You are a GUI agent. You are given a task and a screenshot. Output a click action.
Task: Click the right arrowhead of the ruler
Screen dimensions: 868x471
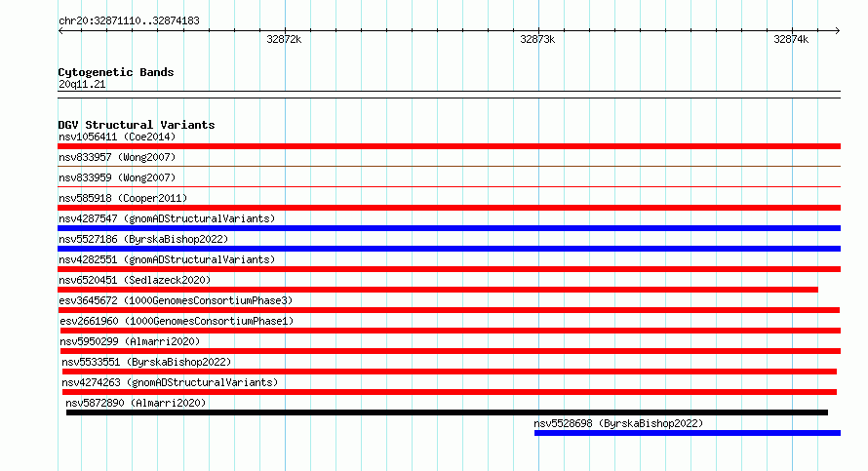click(x=838, y=31)
